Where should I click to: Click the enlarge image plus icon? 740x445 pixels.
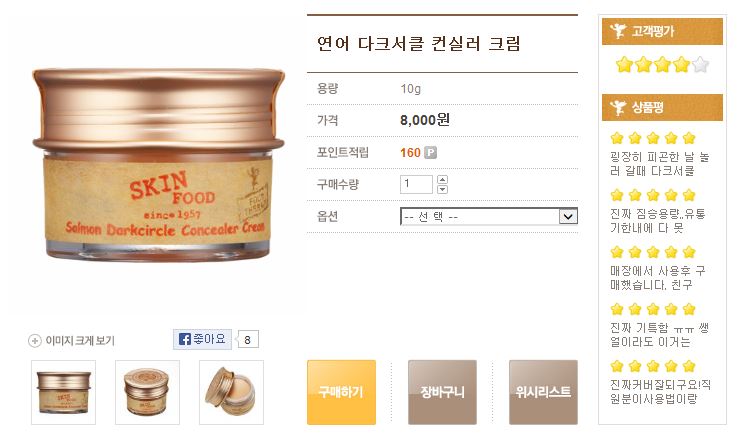coord(34,340)
